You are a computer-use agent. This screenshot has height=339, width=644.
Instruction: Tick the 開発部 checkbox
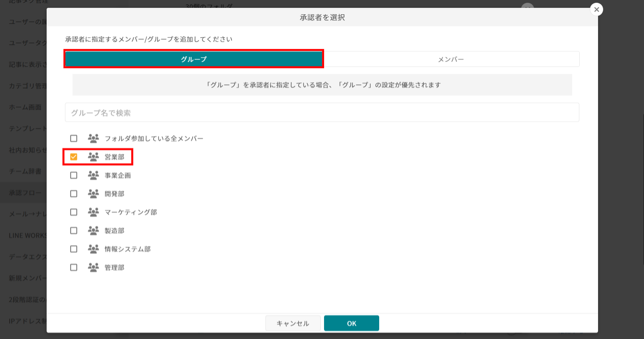[74, 194]
